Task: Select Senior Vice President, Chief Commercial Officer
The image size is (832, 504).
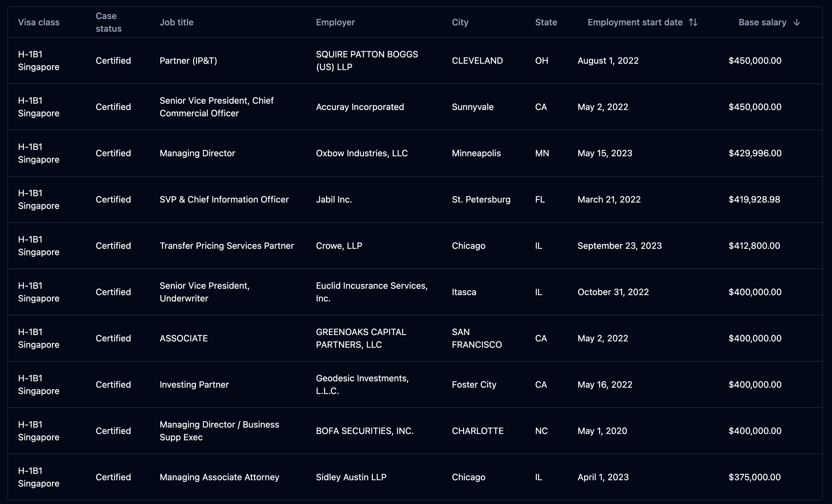Action: point(217,107)
